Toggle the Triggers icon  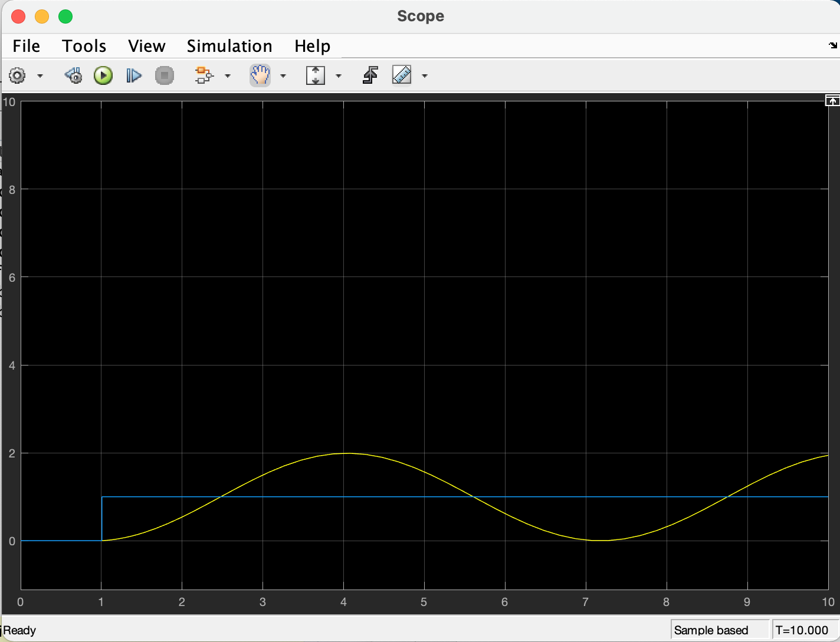370,75
